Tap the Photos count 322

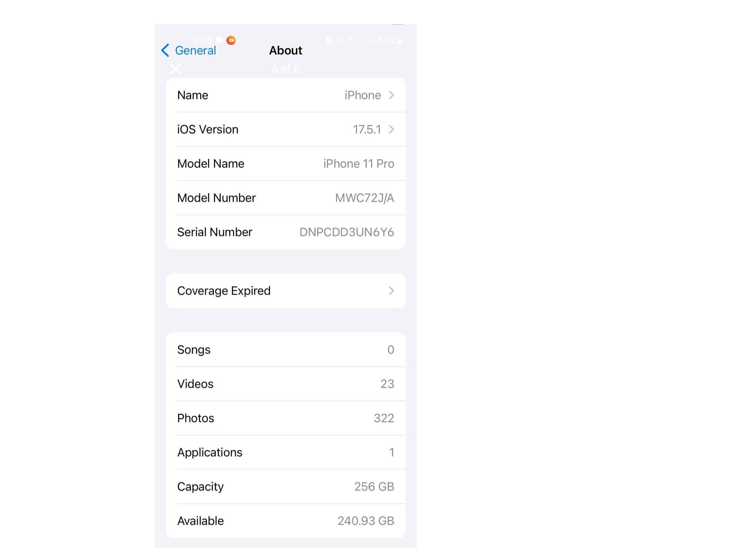pos(384,418)
